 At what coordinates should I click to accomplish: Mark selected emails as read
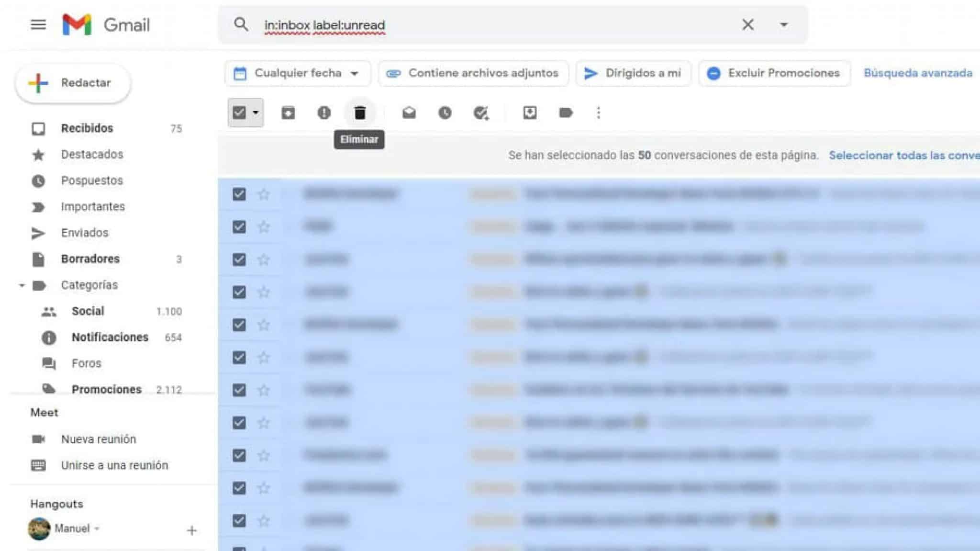click(409, 112)
